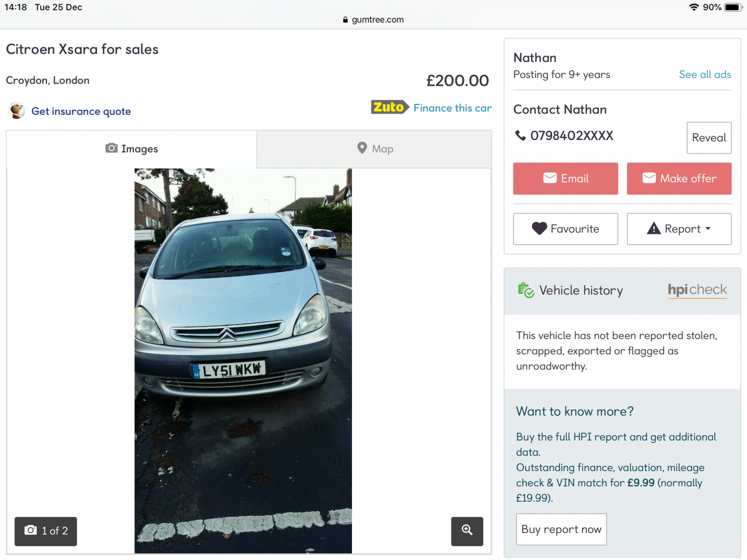The image size is (747, 560).
Task: Click the phone handset icon
Action: pyautogui.click(x=520, y=135)
